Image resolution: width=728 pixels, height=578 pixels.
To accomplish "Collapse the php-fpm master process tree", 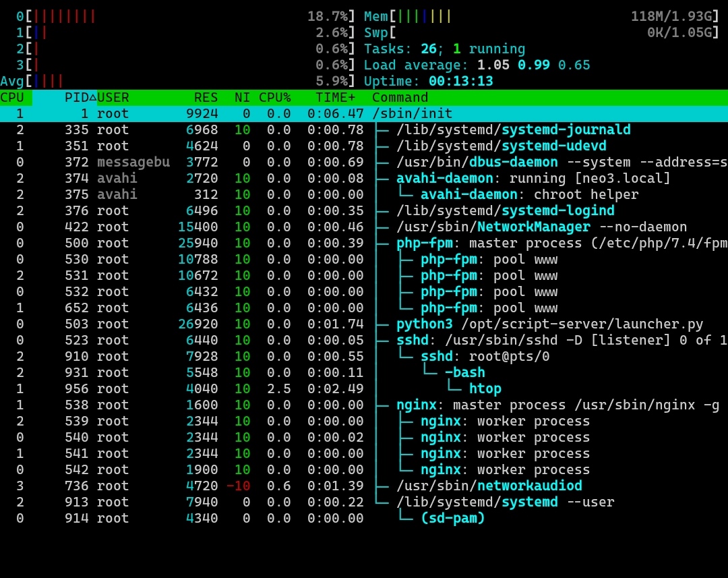I will pyautogui.click(x=425, y=243).
